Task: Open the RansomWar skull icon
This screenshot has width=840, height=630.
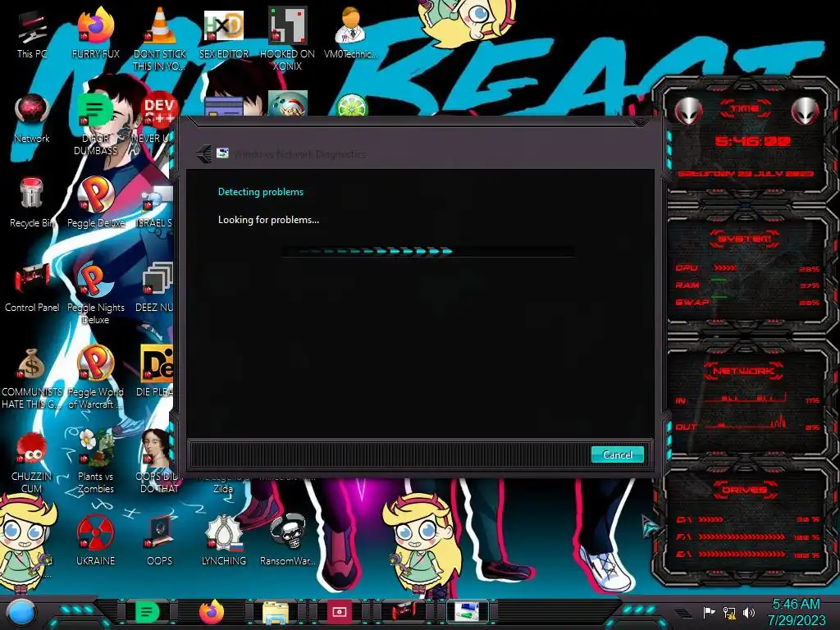Action: [287, 540]
